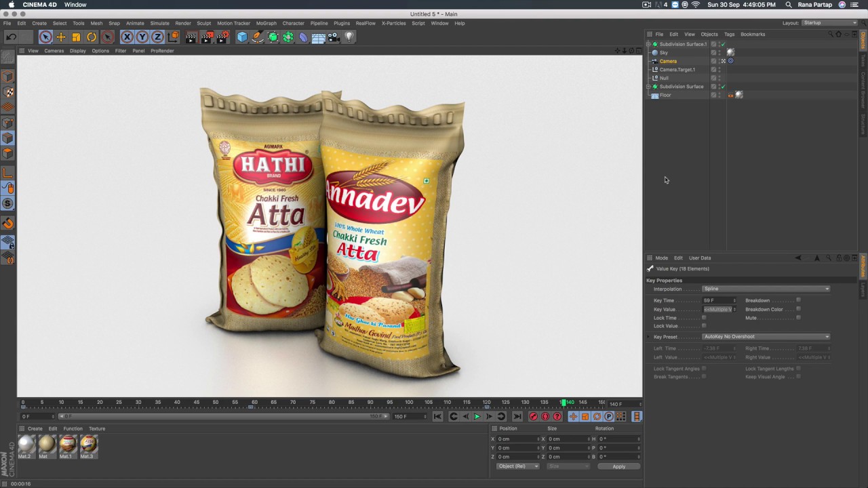868x488 pixels.
Task: Expand the Subdivision Surface object tree
Action: [x=648, y=87]
